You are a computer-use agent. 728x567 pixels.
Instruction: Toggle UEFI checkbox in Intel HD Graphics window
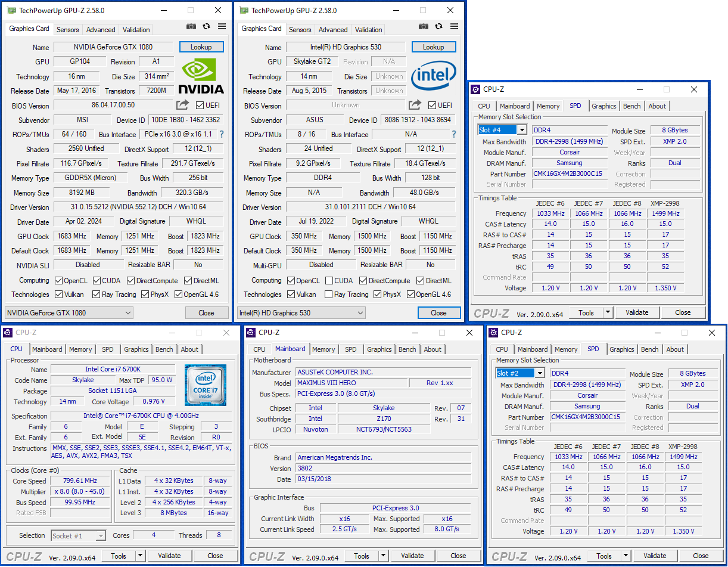coord(433,106)
